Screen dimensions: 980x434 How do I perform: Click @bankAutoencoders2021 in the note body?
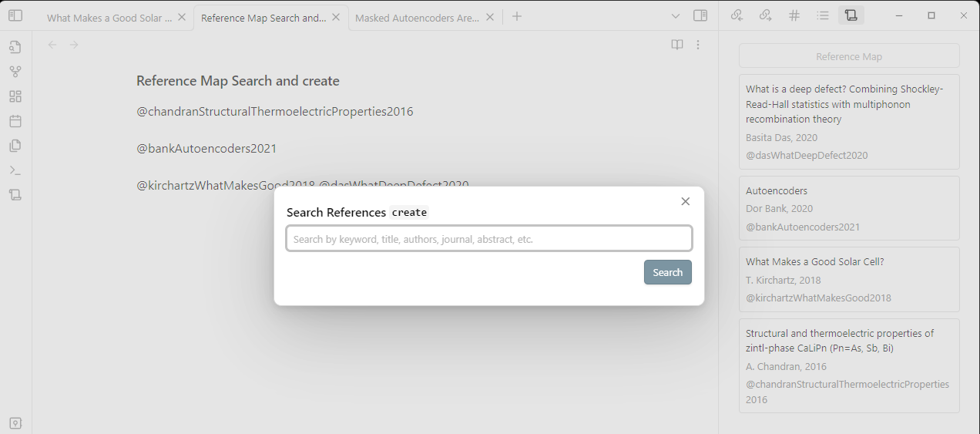[x=206, y=149]
